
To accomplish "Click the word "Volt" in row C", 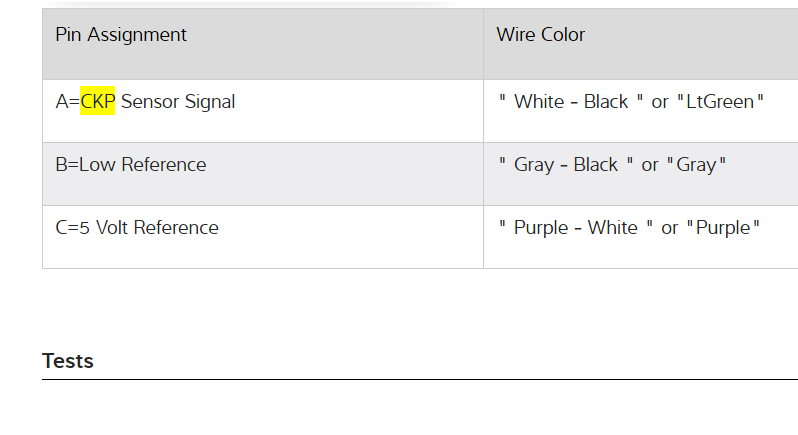I will pyautogui.click(x=112, y=228).
